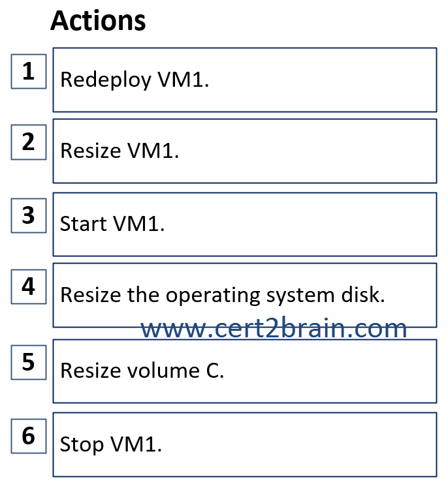Select the 'Resize VM1.' action box
The image size is (448, 490).
(245, 151)
